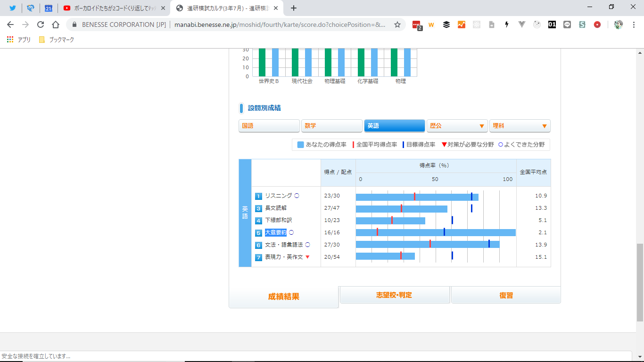644x362 pixels.
Task: Click the リスニング score bar
Action: 417,197
